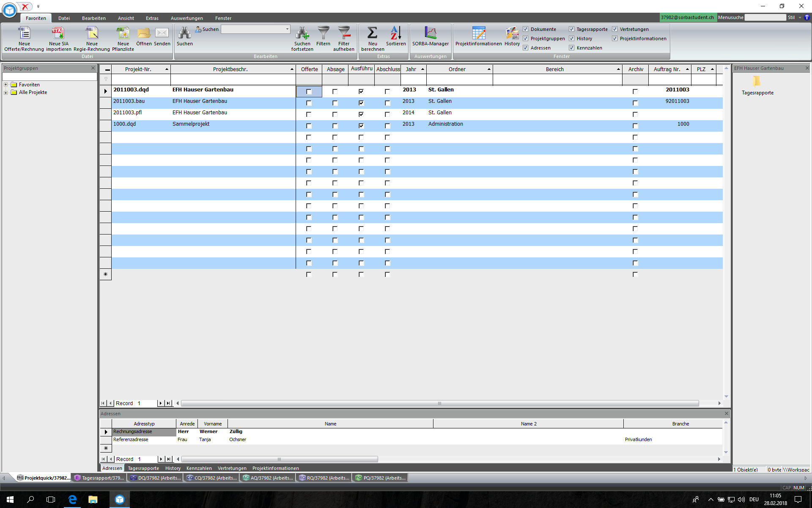The image size is (812, 508).
Task: Go to last record in project grid
Action: (169, 403)
